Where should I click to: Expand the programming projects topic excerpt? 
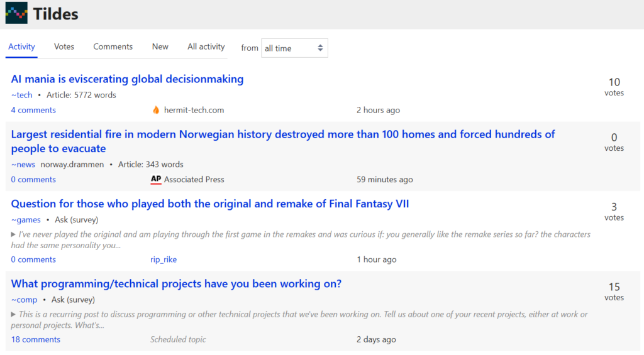tap(13, 314)
